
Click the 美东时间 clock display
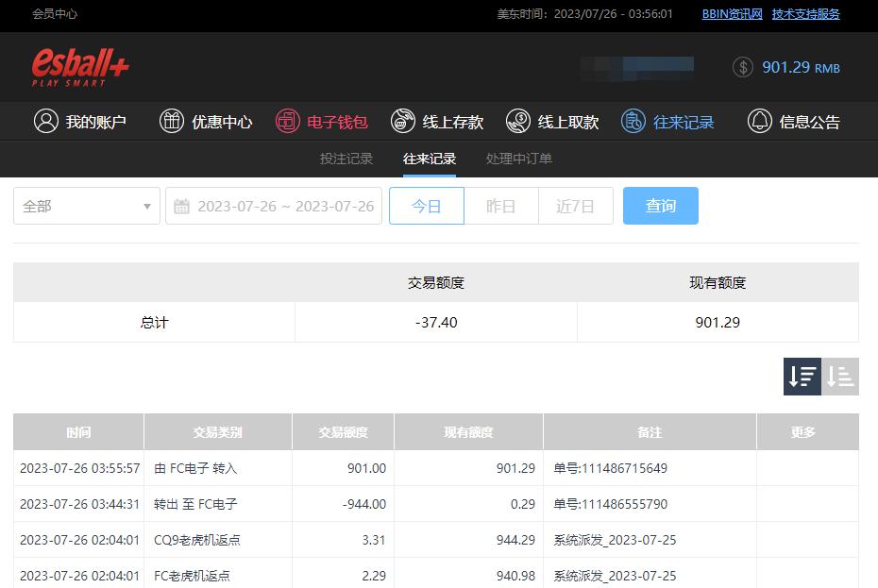pyautogui.click(x=584, y=14)
